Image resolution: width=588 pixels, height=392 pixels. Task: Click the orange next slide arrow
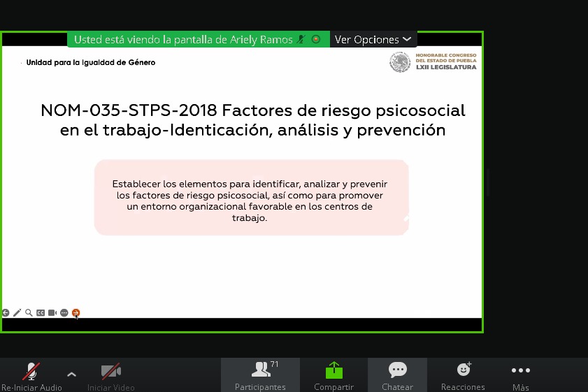(76, 313)
